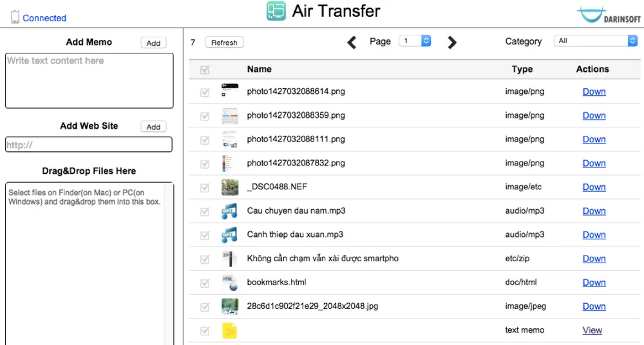The image size is (644, 345).
Task: Download photo1427032088111.png via Down link
Action: pos(594,139)
